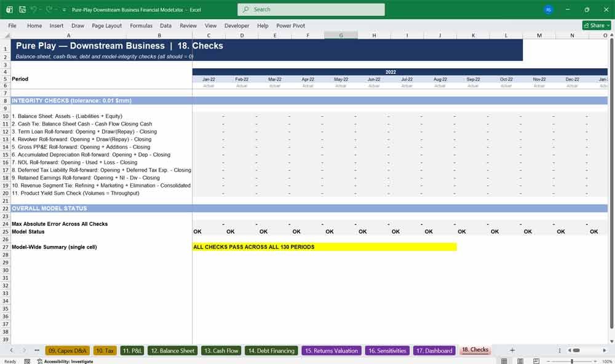Viewport: 615px width, 364px height.
Task: Select the 18. Checks sheet tab
Action: [x=475, y=350]
